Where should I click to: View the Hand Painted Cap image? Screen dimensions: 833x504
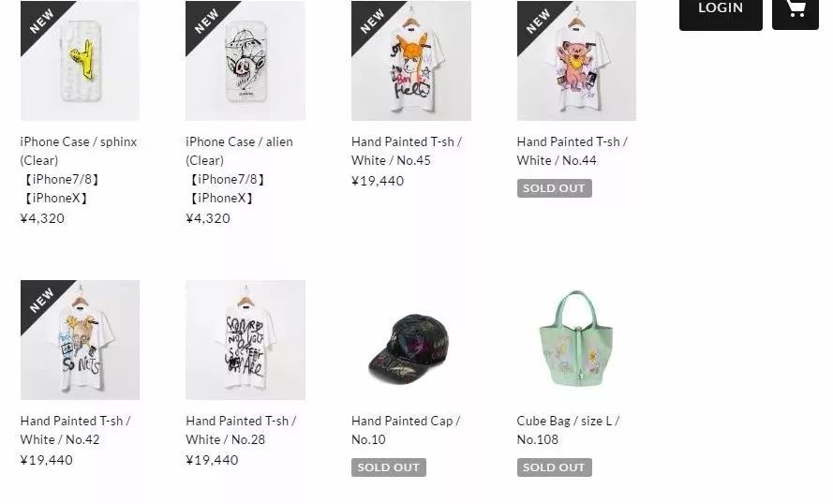(x=411, y=340)
